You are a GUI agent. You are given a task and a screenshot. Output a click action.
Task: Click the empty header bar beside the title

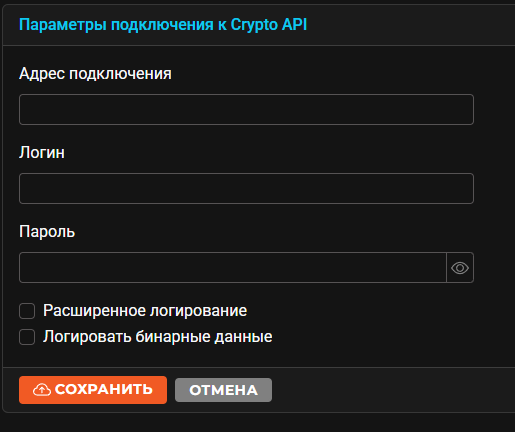point(410,25)
